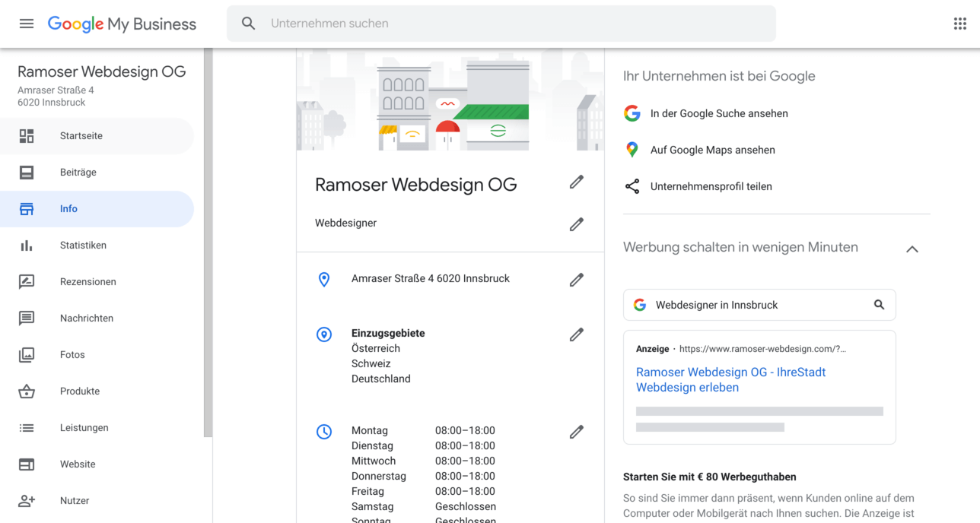Viewport: 980px width, 523px height.
Task: Open Nachrichten in the sidebar
Action: point(97,319)
